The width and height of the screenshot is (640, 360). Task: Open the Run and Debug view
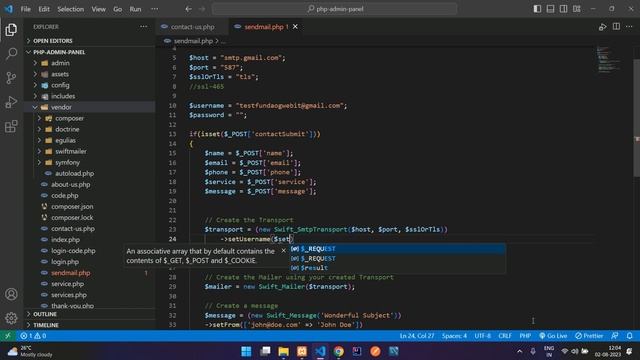(x=11, y=102)
